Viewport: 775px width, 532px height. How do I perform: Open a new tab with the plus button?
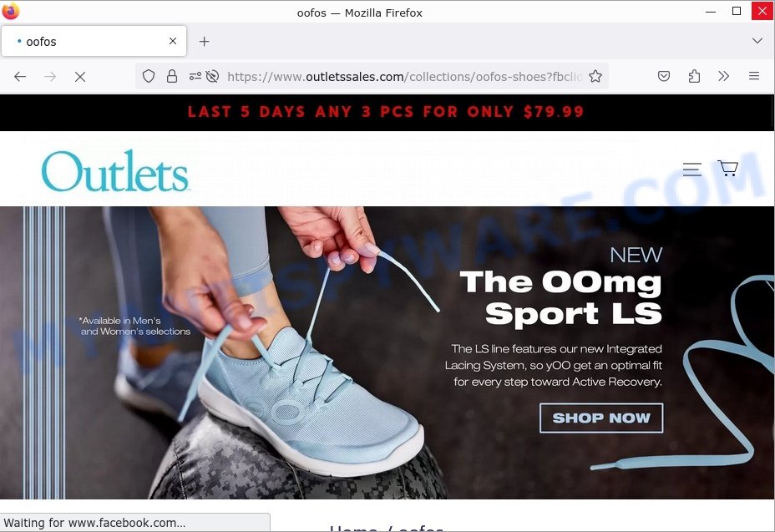click(x=204, y=42)
